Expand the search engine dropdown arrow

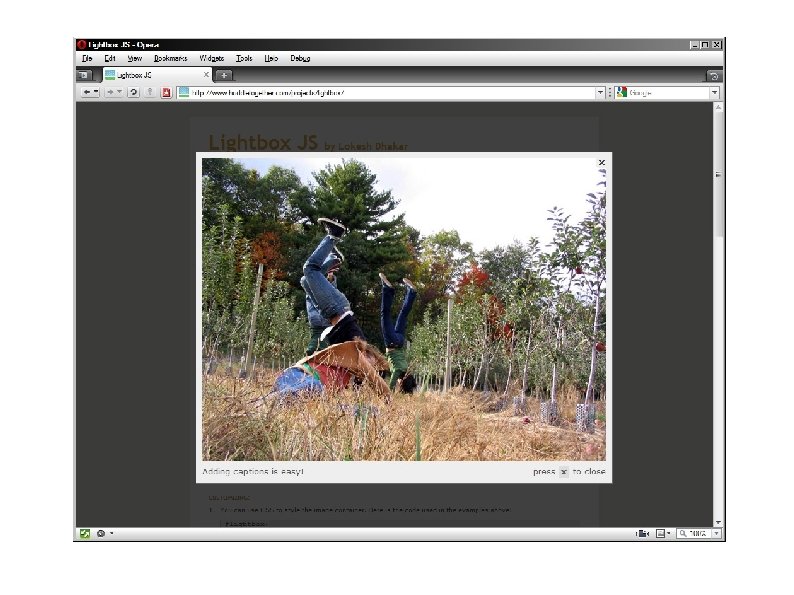tap(714, 93)
